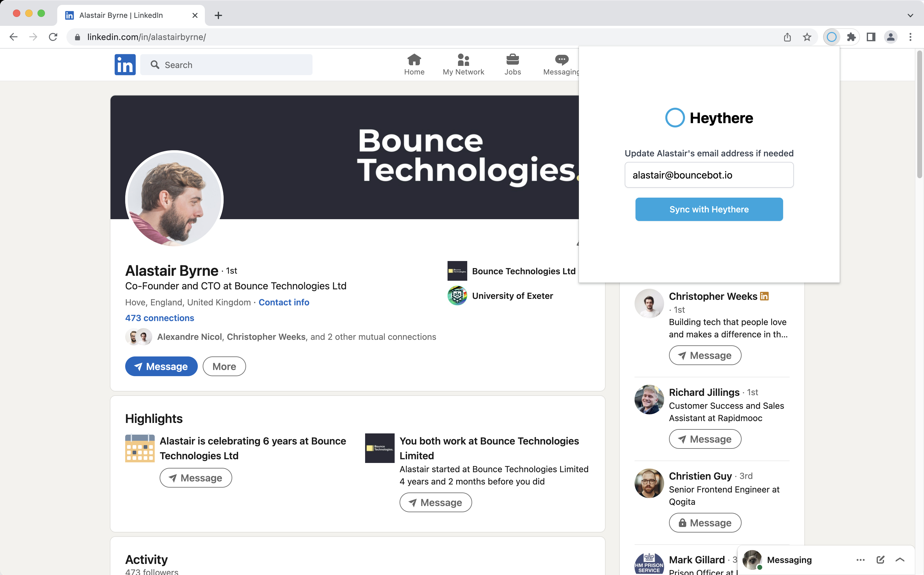The width and height of the screenshot is (924, 575).
Task: Message Christopher Weeks
Action: [705, 355]
